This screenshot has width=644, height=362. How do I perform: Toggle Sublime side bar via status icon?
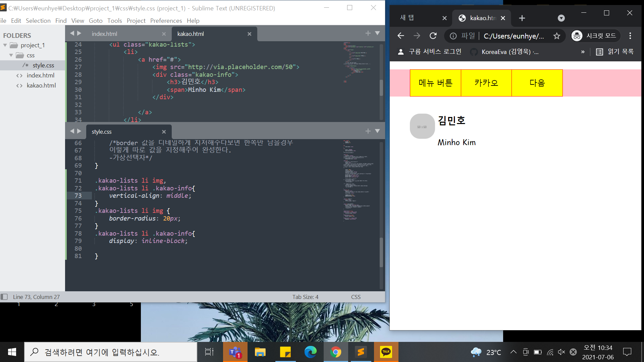click(x=4, y=297)
